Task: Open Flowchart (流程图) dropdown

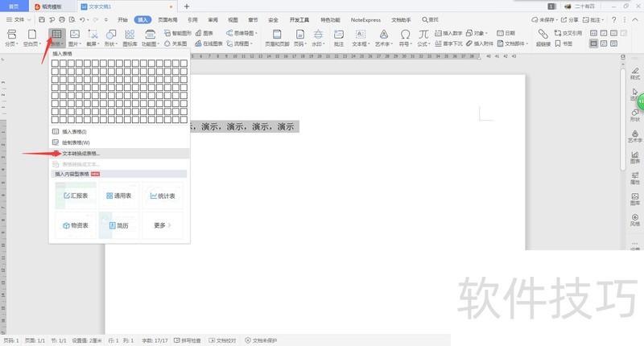Action: click(x=239, y=43)
